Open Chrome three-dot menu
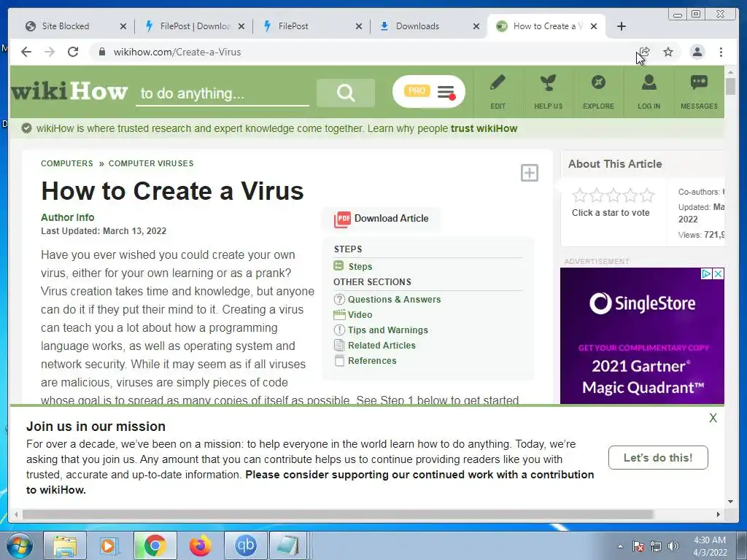The image size is (747, 560). point(721,52)
